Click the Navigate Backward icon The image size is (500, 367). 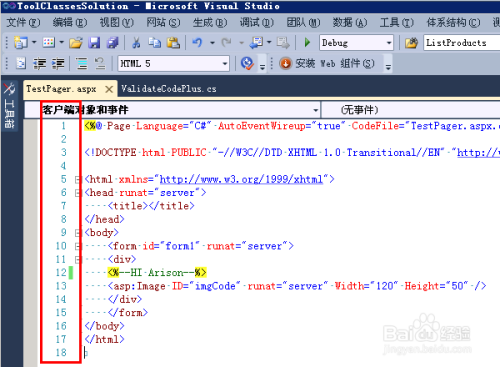click(x=257, y=43)
